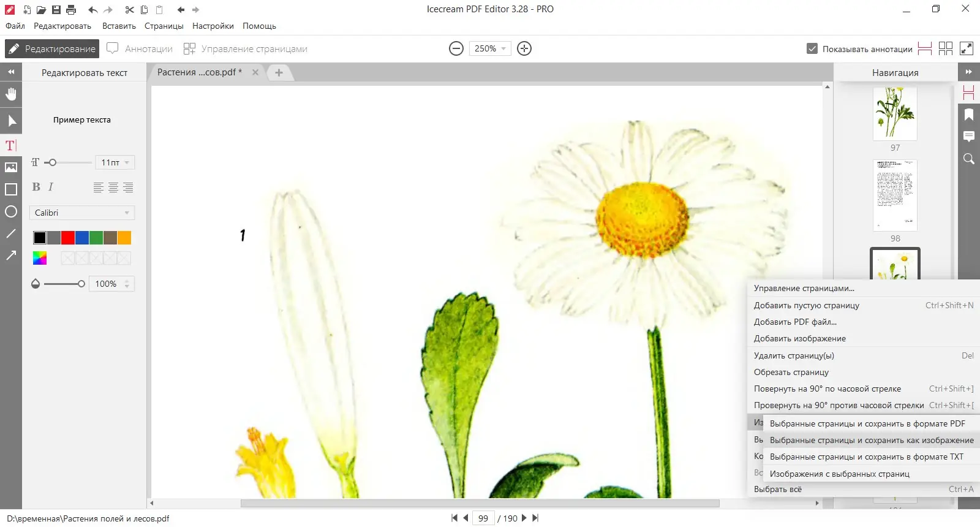Select the arrow selection tool
The width and height of the screenshot is (980, 527).
[x=11, y=121]
